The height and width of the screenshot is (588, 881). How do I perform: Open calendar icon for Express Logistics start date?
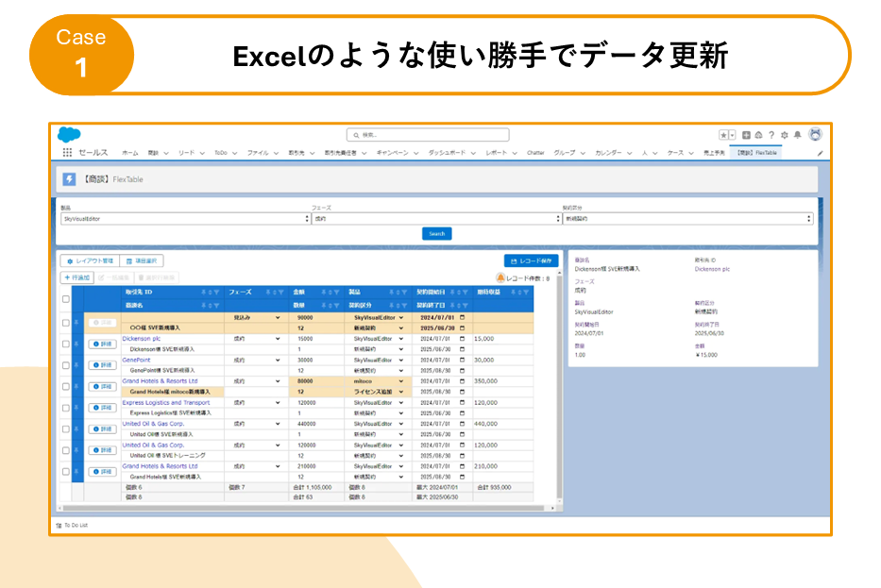click(x=463, y=403)
